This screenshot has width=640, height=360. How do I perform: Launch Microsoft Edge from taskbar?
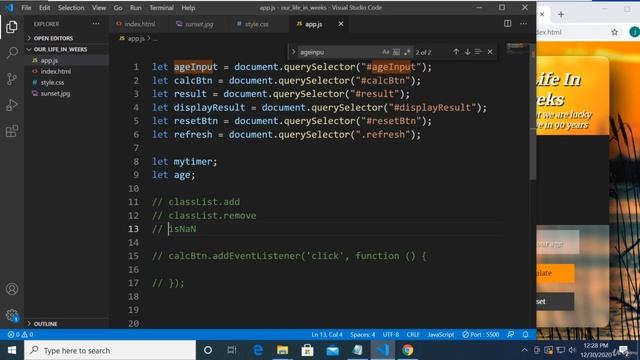coord(258,350)
